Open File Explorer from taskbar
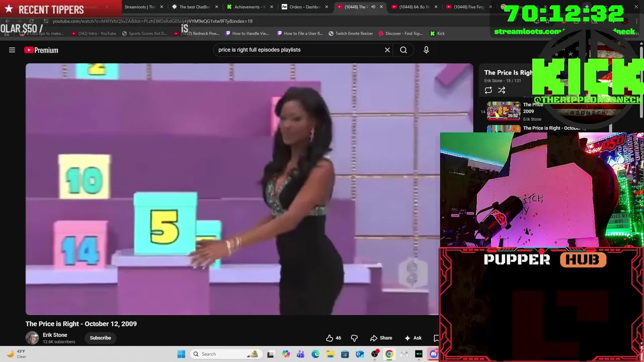The image size is (644, 362). point(330,354)
